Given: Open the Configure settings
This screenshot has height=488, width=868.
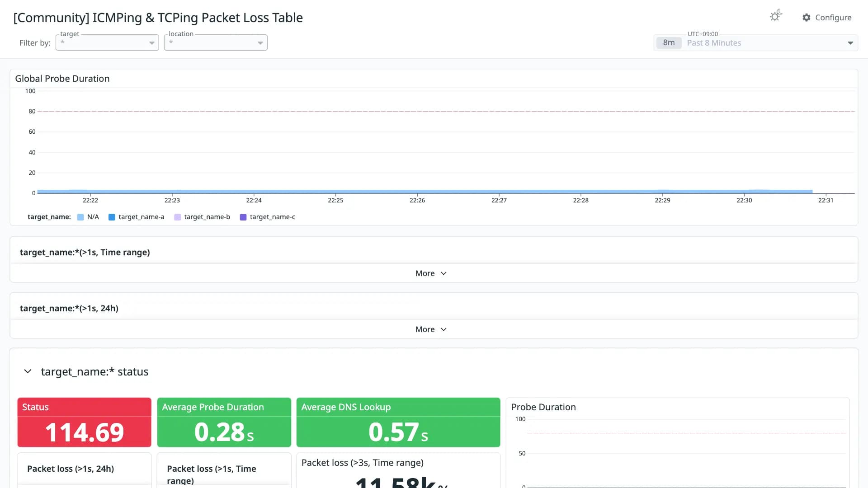Looking at the screenshot, I should [x=827, y=18].
